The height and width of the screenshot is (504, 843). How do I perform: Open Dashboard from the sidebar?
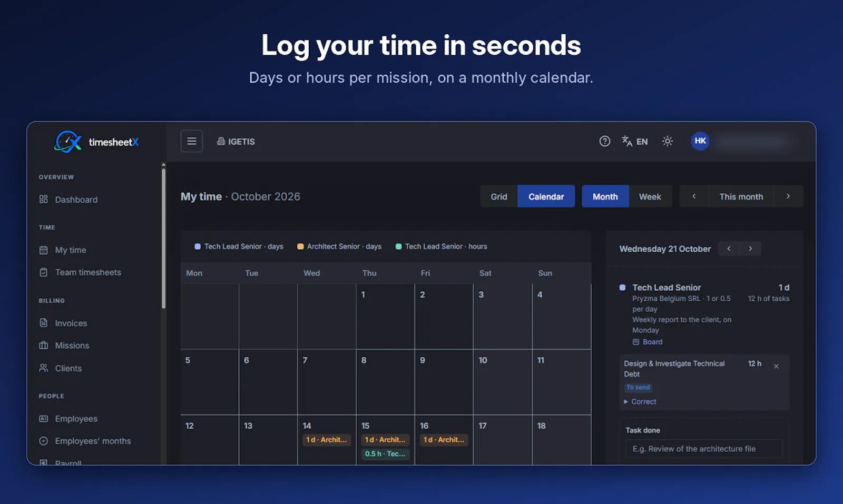(x=68, y=200)
